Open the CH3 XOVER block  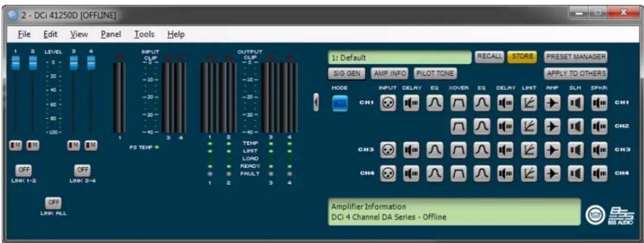457,150
